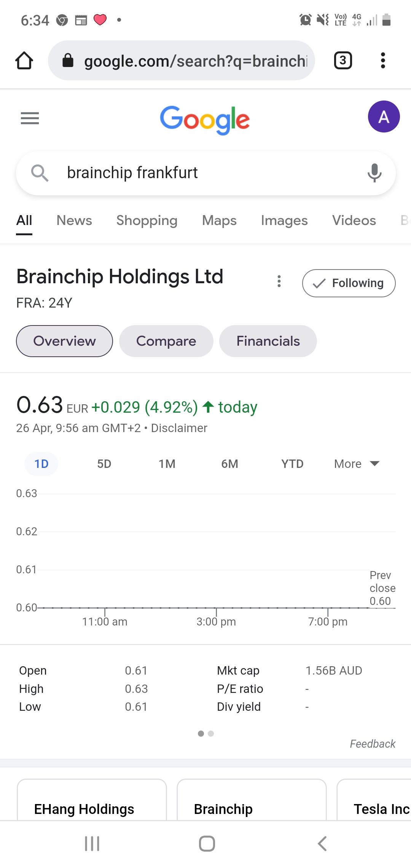Viewport: 411px width, 868px height.
Task: Tap the purple account avatar A
Action: tap(384, 116)
